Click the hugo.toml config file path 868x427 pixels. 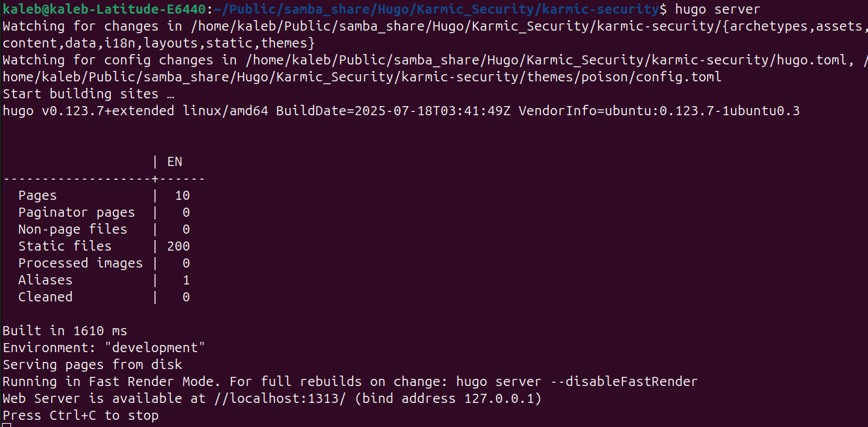tap(547, 60)
